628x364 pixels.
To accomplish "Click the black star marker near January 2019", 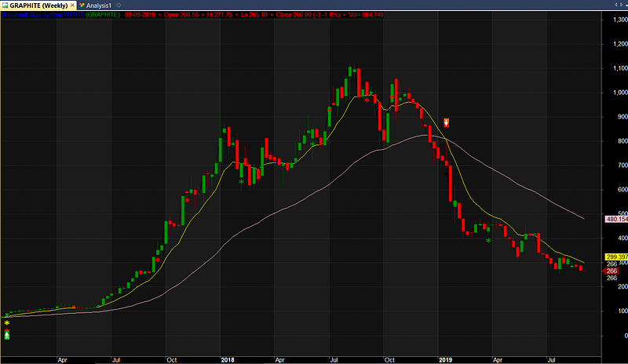I will (x=446, y=174).
